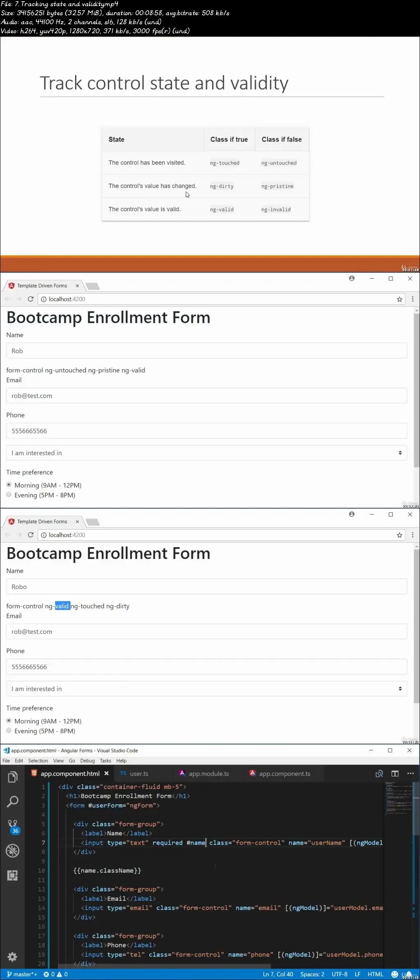Image resolution: width=420 pixels, height=980 pixels.
Task: Click the Phone field in the lower browser
Action: [x=207, y=667]
